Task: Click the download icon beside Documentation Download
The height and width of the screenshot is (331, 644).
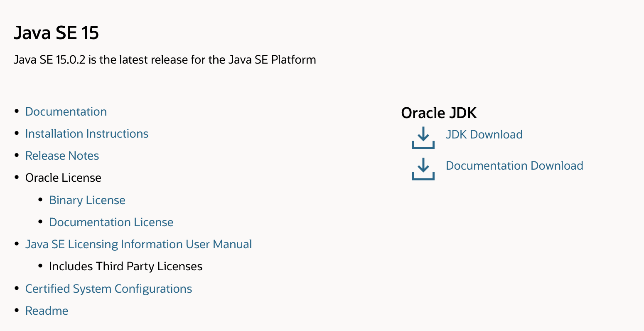Action: point(423,169)
